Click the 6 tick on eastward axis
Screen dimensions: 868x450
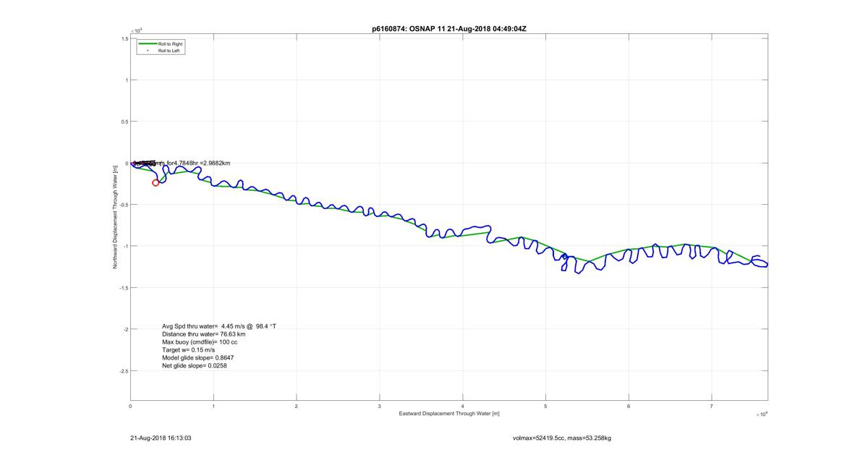(x=629, y=407)
